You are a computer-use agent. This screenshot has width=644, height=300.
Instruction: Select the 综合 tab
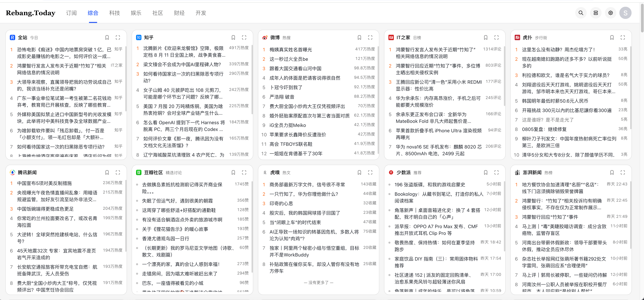click(x=93, y=13)
